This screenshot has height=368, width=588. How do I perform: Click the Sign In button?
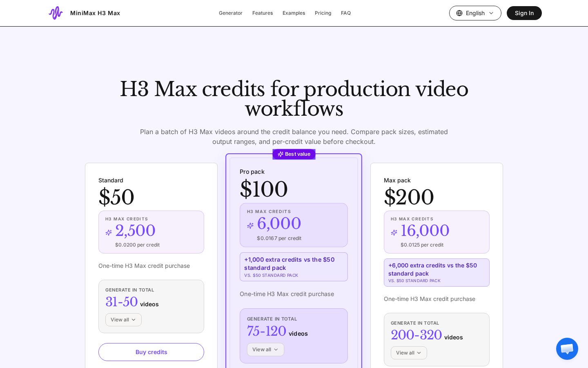click(x=524, y=13)
